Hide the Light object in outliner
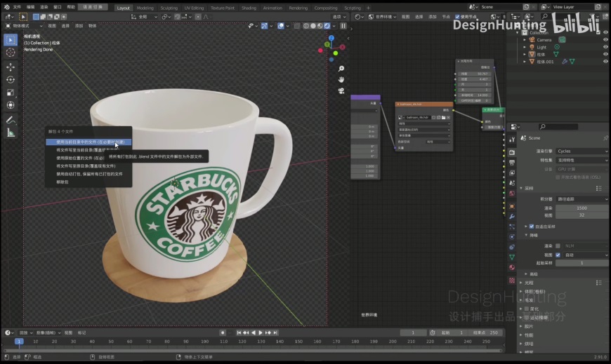 605,47
